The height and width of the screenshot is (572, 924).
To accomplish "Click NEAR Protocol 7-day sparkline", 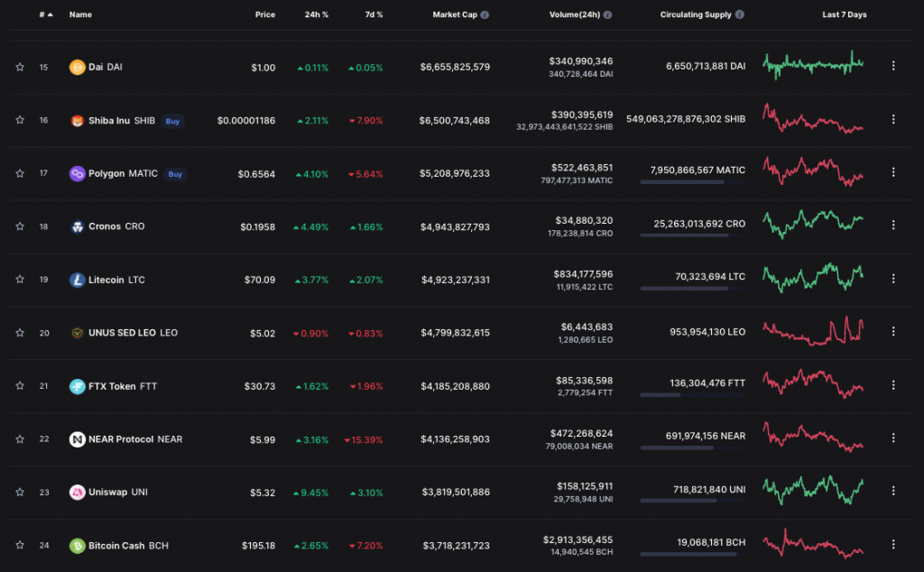I will coord(813,437).
